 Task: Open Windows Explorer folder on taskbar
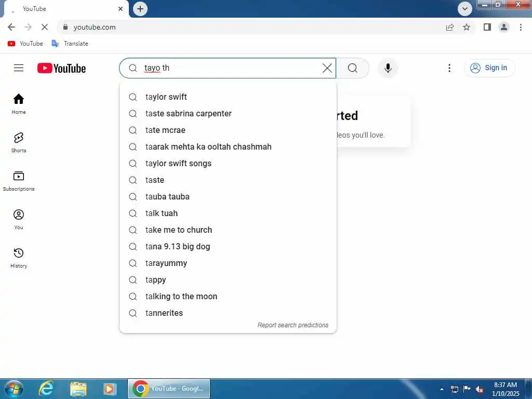click(78, 389)
